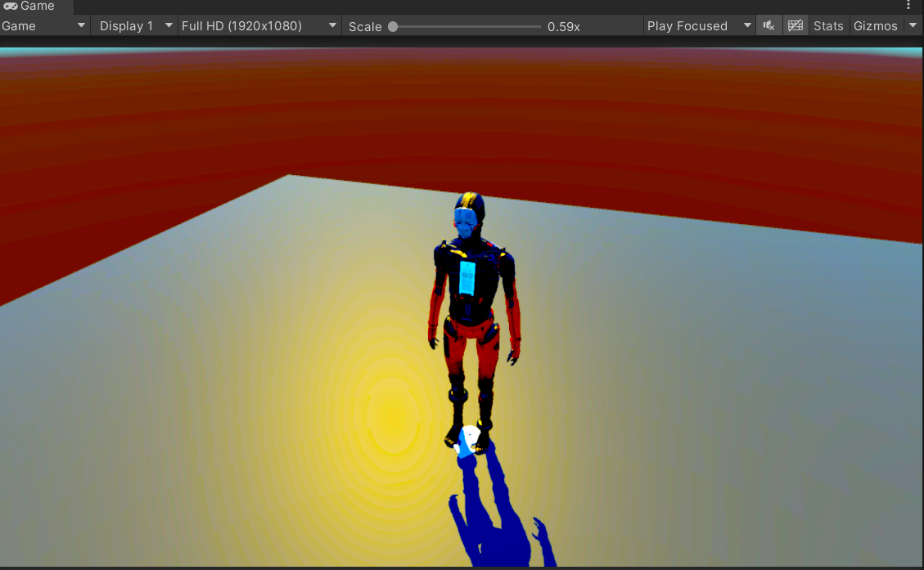Click the Scale label text

(365, 26)
